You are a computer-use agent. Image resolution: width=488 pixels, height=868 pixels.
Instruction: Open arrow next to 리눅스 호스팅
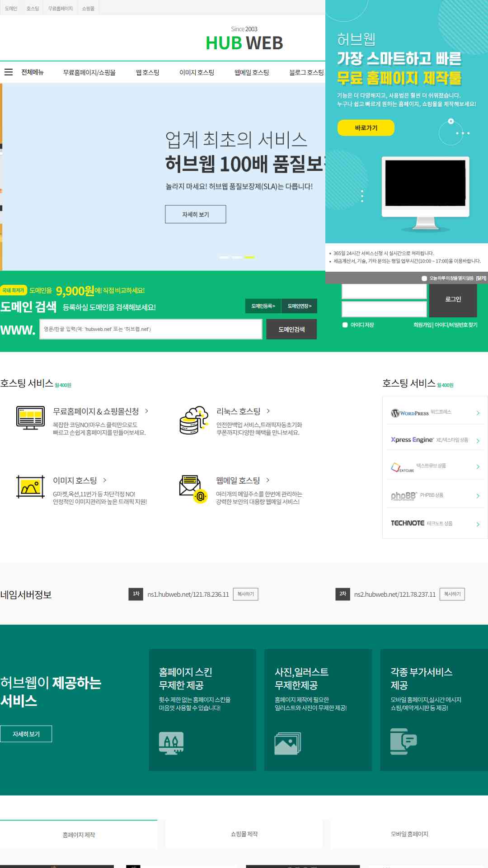click(x=268, y=411)
